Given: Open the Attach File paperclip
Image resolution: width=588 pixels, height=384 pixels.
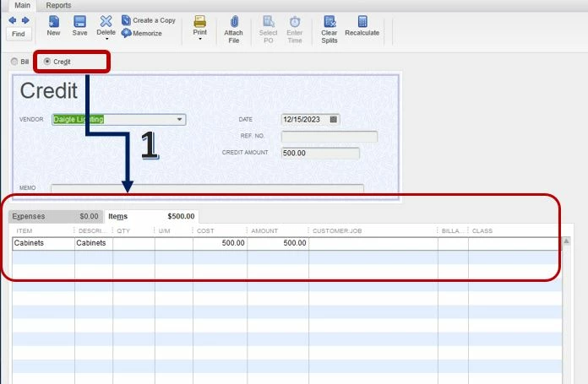Looking at the screenshot, I should [x=234, y=22].
